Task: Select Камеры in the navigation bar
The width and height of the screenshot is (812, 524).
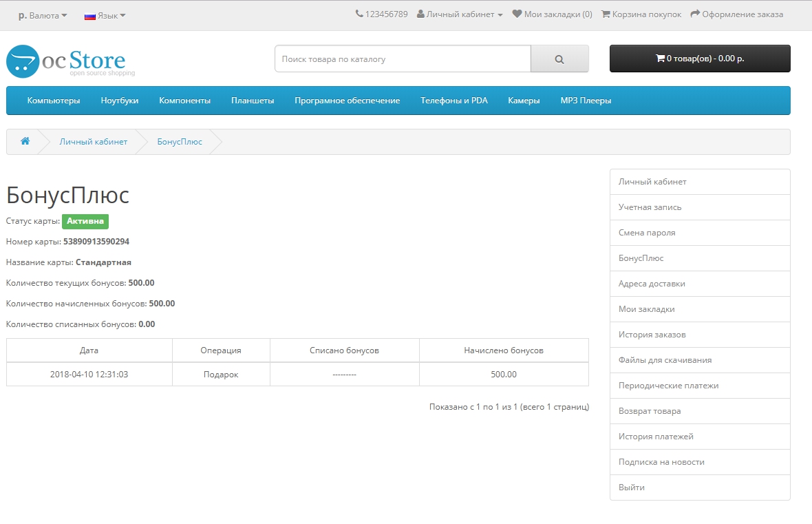Action: [524, 101]
